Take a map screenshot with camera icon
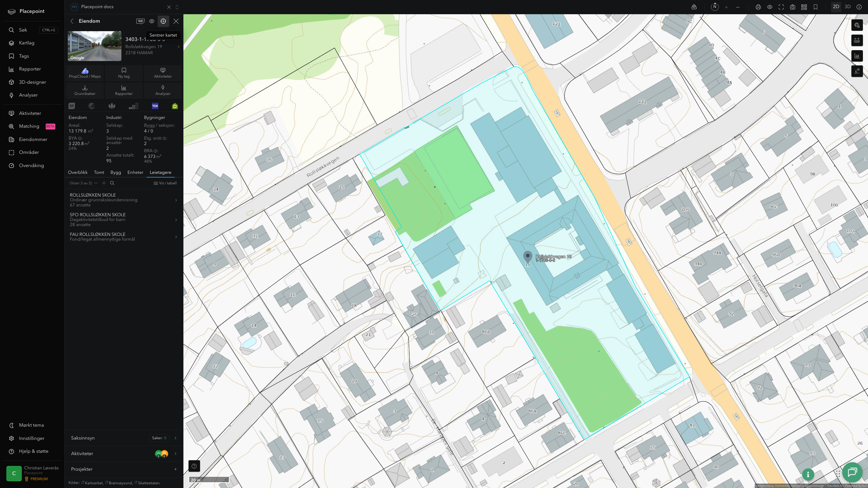 [x=793, y=7]
